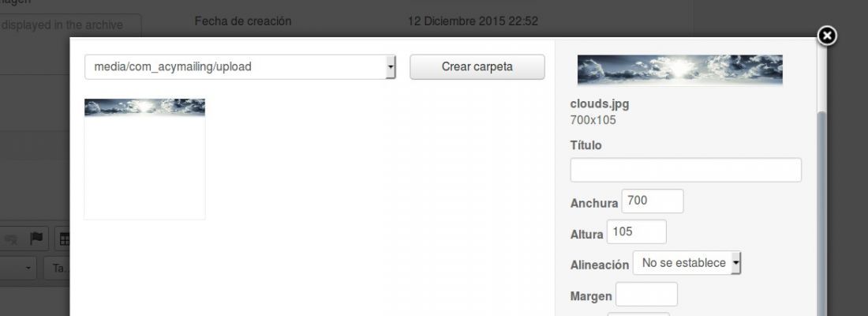Open the Ta... font size dropdown

(57, 269)
